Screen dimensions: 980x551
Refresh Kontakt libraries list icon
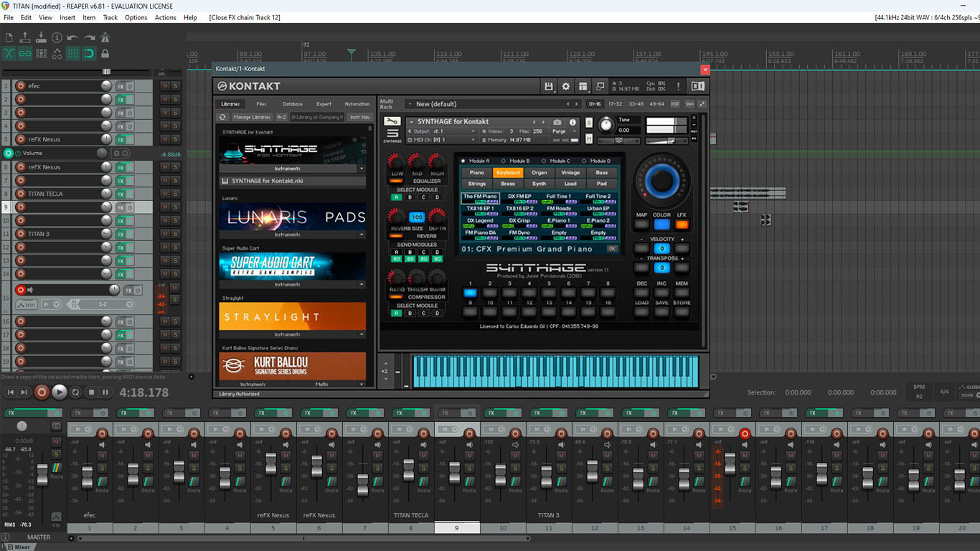[222, 117]
